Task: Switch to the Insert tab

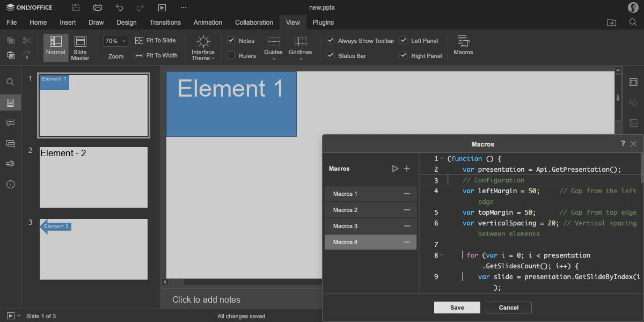Action: pos(68,23)
